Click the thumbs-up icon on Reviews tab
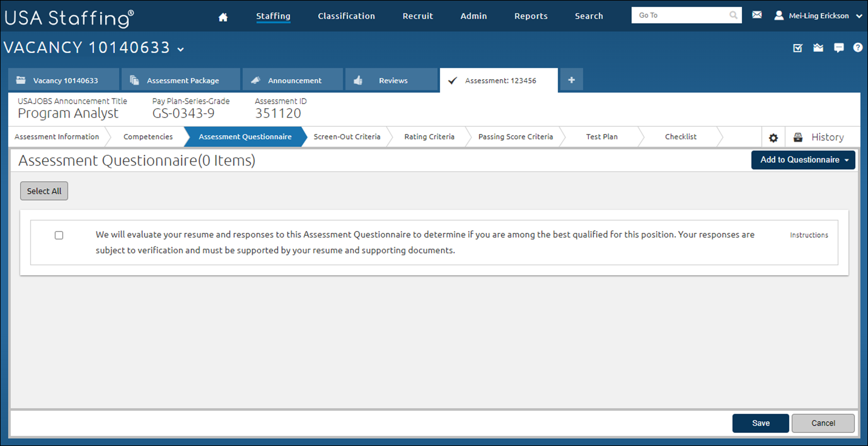Image resolution: width=868 pixels, height=446 pixels. pyautogui.click(x=358, y=80)
